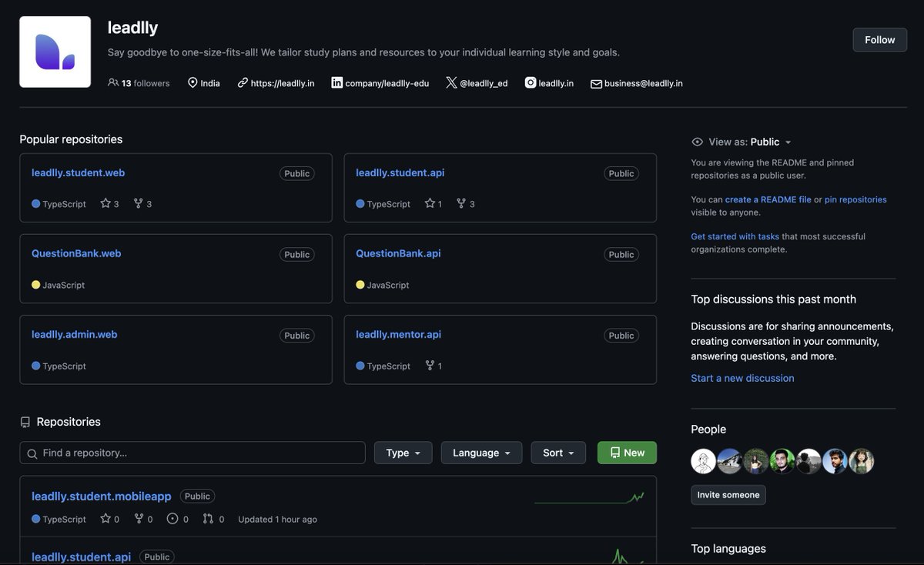The width and height of the screenshot is (924, 565).
Task: Click the TypeScript label on leadlly.admin.web card
Action: [64, 366]
